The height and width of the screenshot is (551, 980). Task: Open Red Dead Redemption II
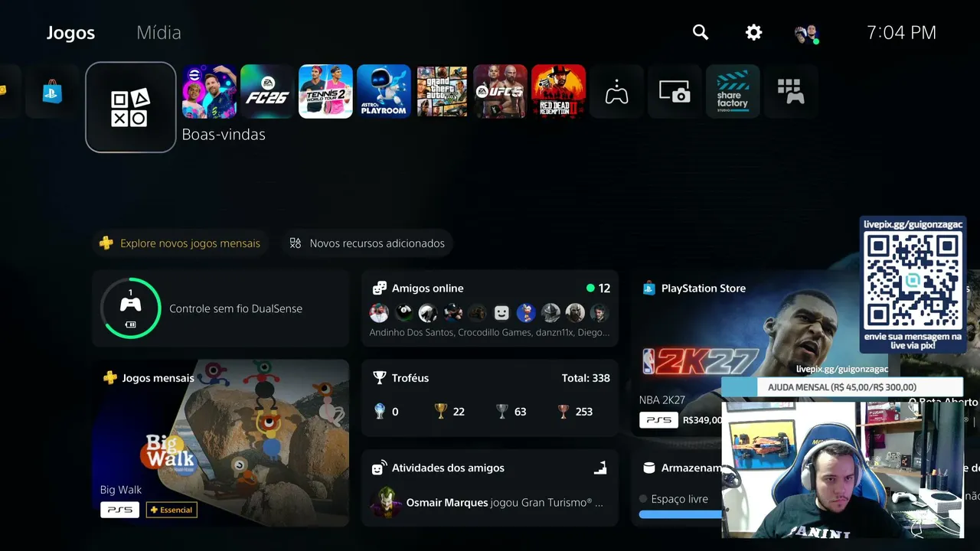(x=559, y=92)
